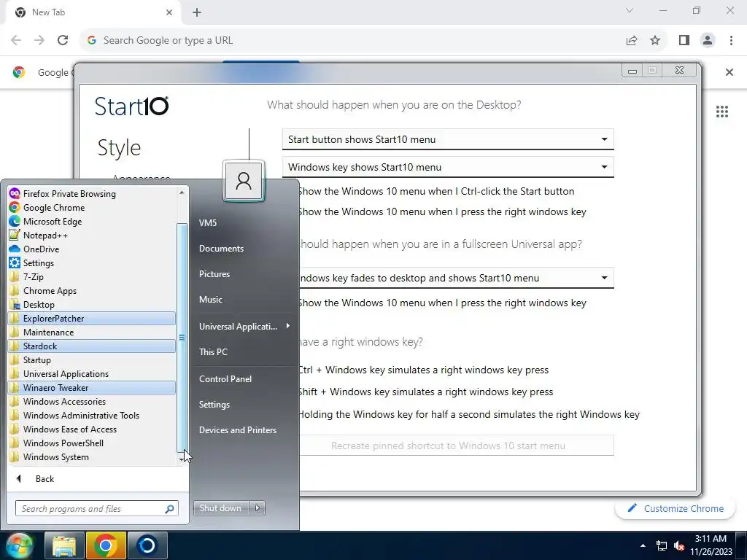
Task: Open File Explorer from the taskbar
Action: pyautogui.click(x=64, y=545)
